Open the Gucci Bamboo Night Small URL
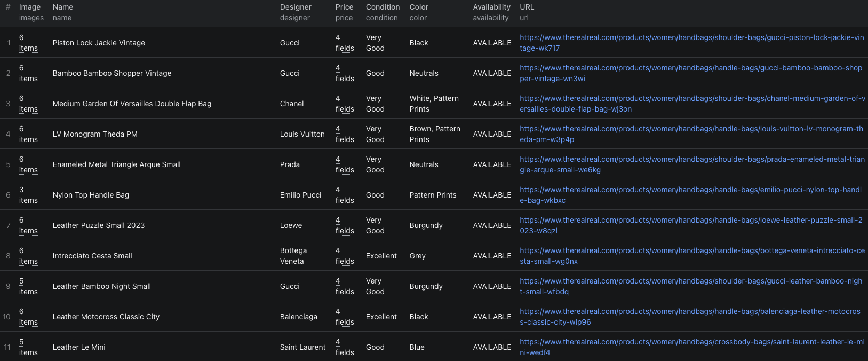This screenshot has width=868, height=361. 691,286
